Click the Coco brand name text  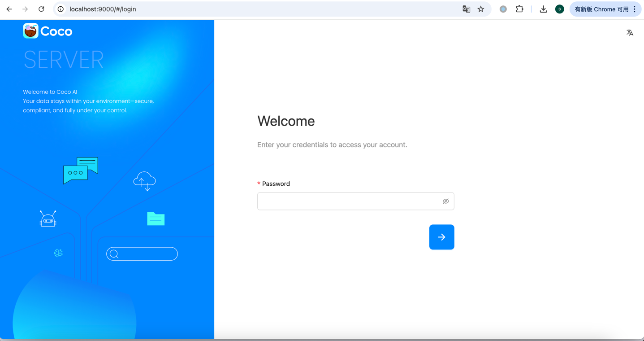(x=56, y=31)
